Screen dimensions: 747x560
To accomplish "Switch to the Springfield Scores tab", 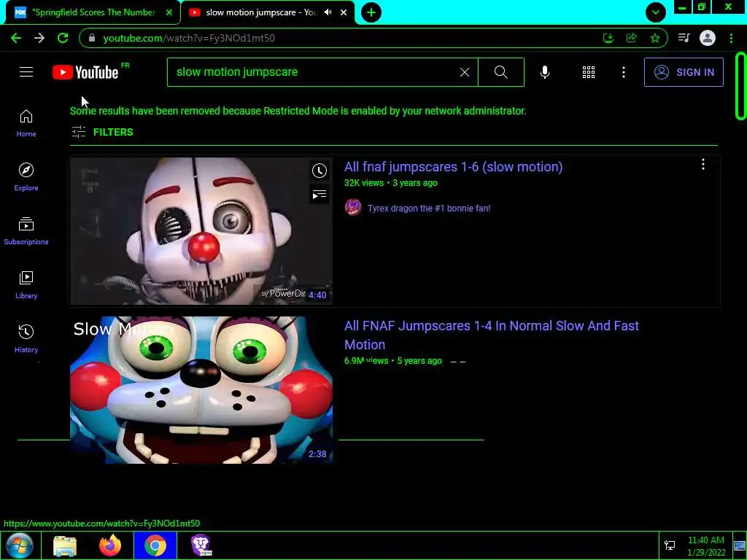I will click(x=93, y=12).
